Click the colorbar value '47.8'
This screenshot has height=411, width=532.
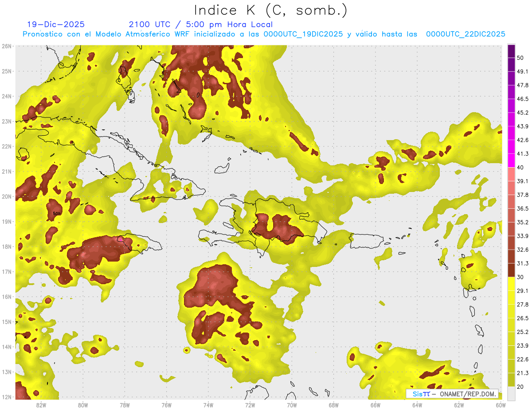point(523,85)
